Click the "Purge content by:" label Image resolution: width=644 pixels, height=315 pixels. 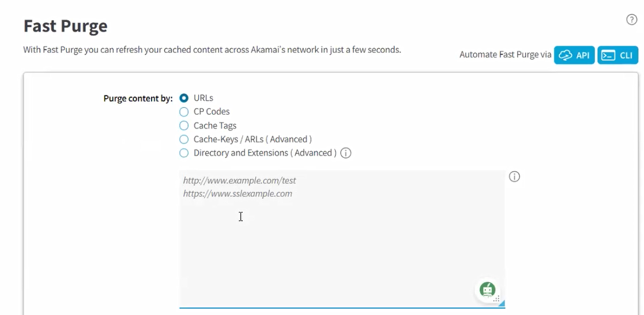[x=138, y=98]
